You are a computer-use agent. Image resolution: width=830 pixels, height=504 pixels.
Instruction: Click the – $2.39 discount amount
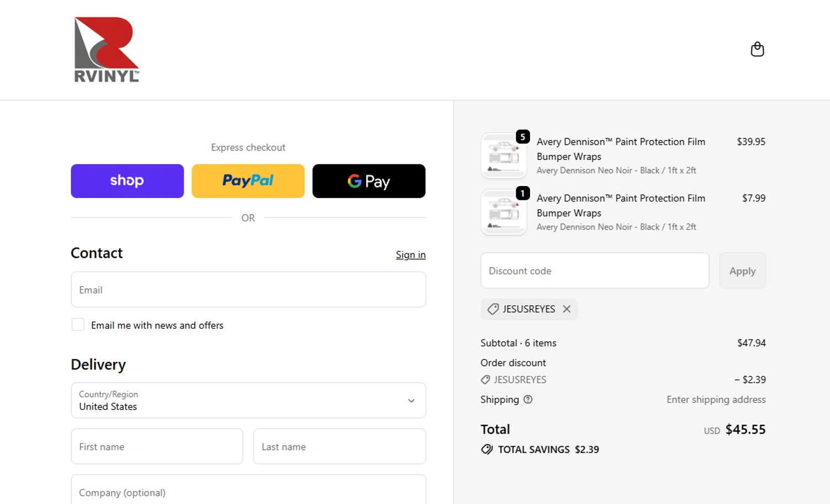click(750, 380)
